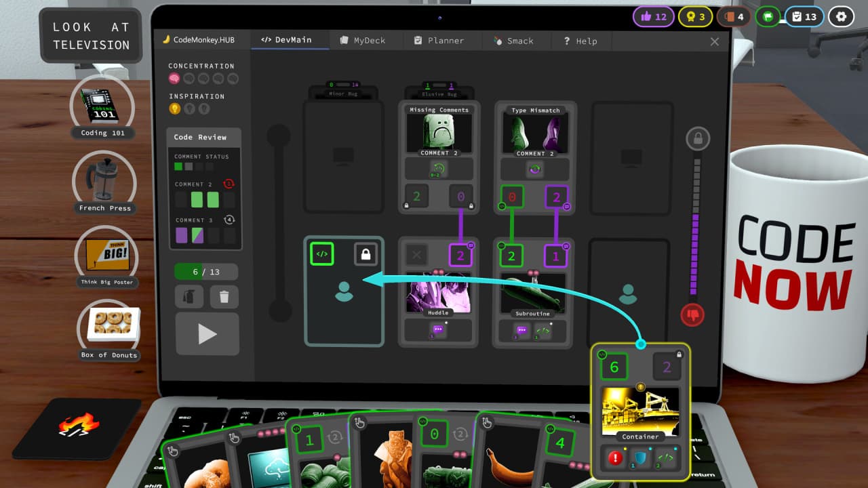Toggle the green code icon on empty slot
Image resolution: width=868 pixels, height=488 pixels.
pyautogui.click(x=322, y=255)
